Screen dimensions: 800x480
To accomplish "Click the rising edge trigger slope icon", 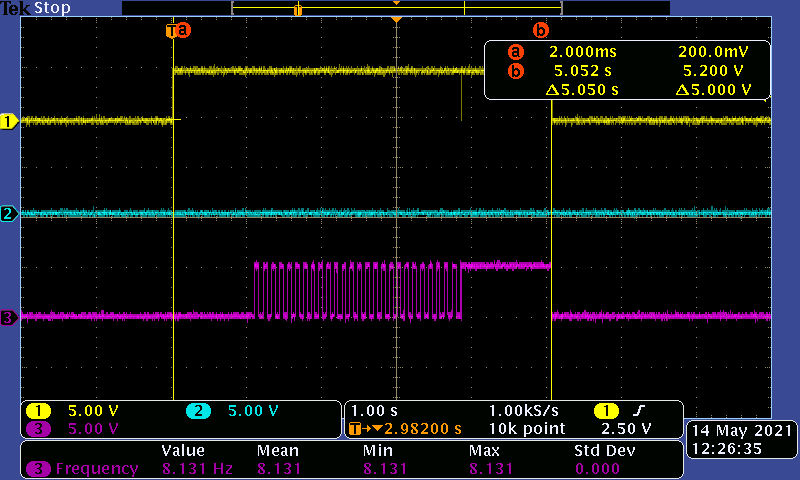I will click(638, 410).
